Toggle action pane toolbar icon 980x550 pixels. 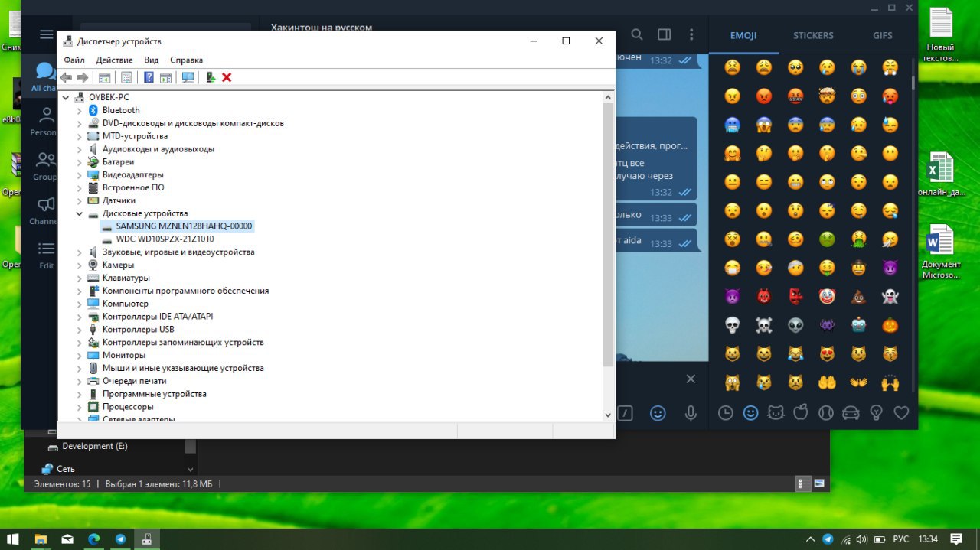click(x=165, y=77)
